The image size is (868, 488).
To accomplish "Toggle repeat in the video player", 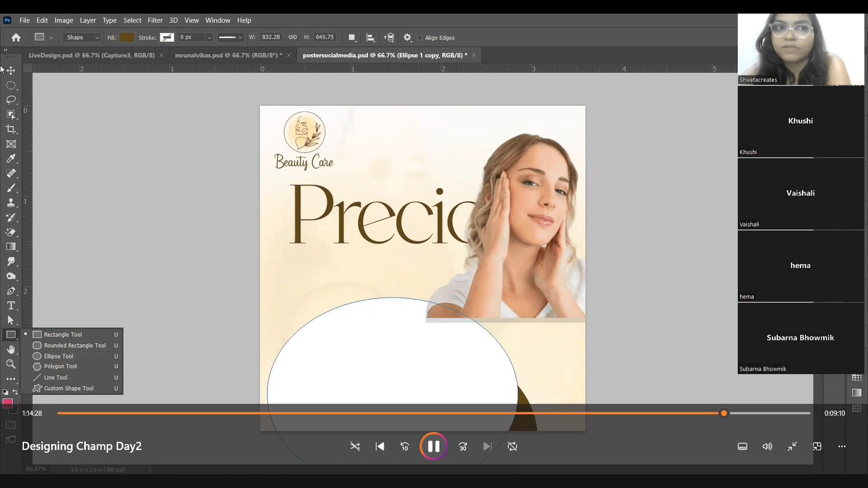I will pos(512,446).
